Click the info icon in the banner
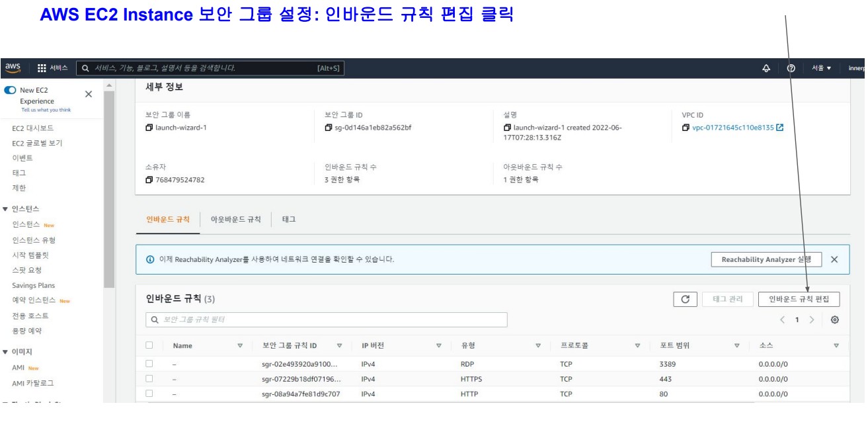The width and height of the screenshot is (868, 432). tap(149, 259)
